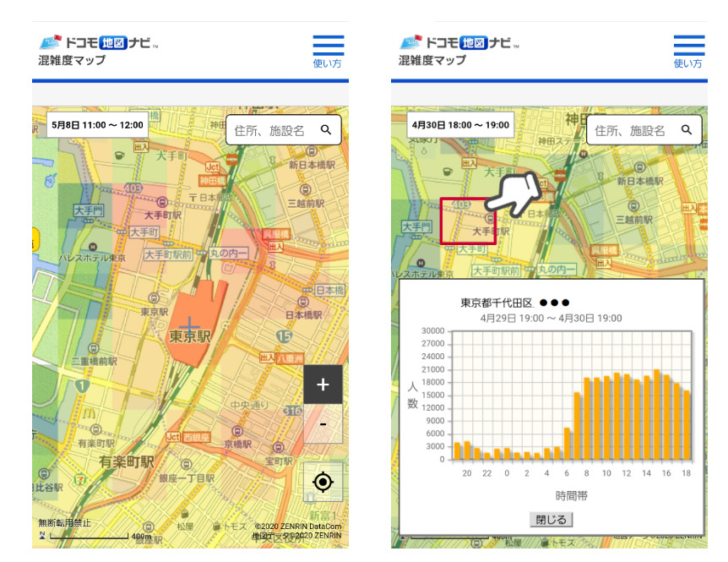Select the red outlined map square
Viewport: 728px width, 562px height.
pyautogui.click(x=467, y=221)
